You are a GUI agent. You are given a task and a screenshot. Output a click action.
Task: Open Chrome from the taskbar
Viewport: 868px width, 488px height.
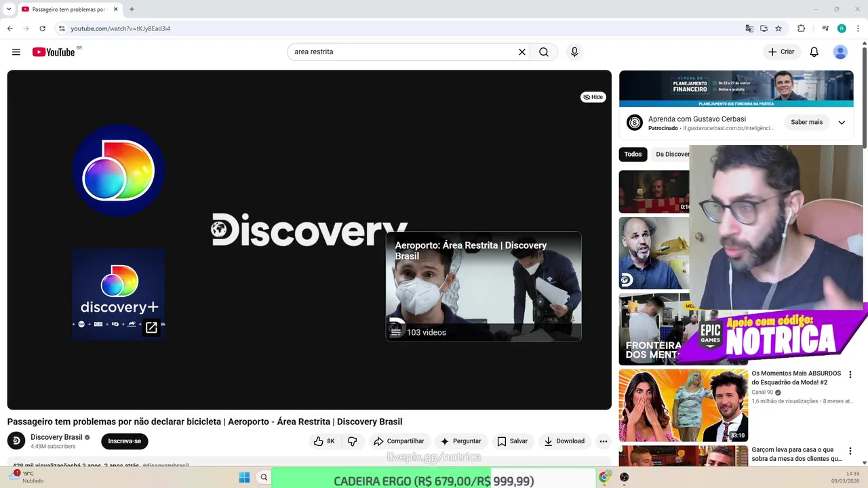coord(604,477)
